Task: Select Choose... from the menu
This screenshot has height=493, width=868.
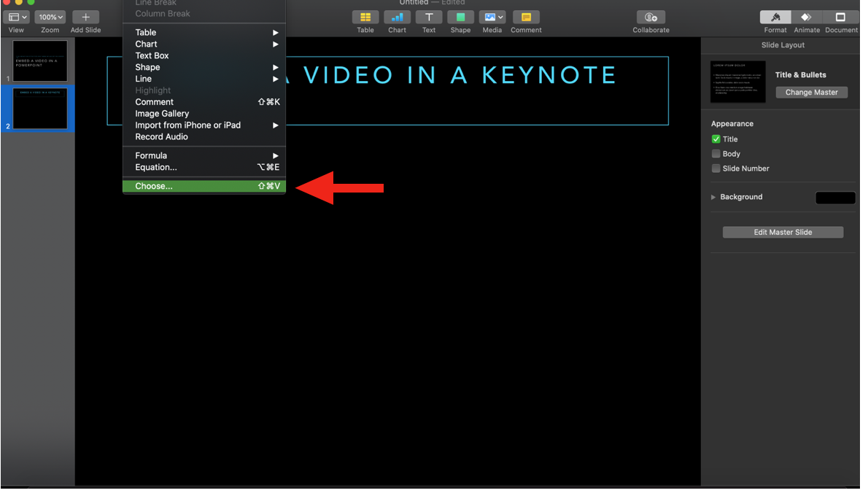Action: coord(154,186)
